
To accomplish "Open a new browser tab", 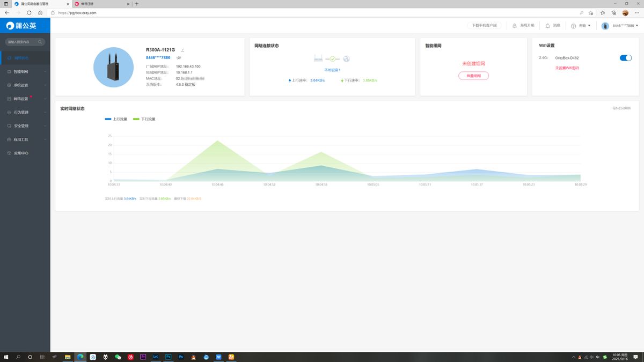I will point(137,4).
